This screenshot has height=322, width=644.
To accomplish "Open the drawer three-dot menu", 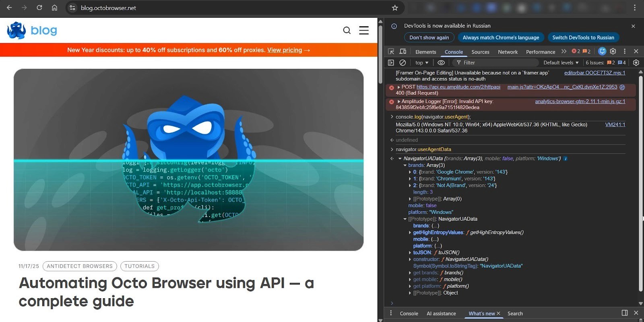I will tap(391, 313).
